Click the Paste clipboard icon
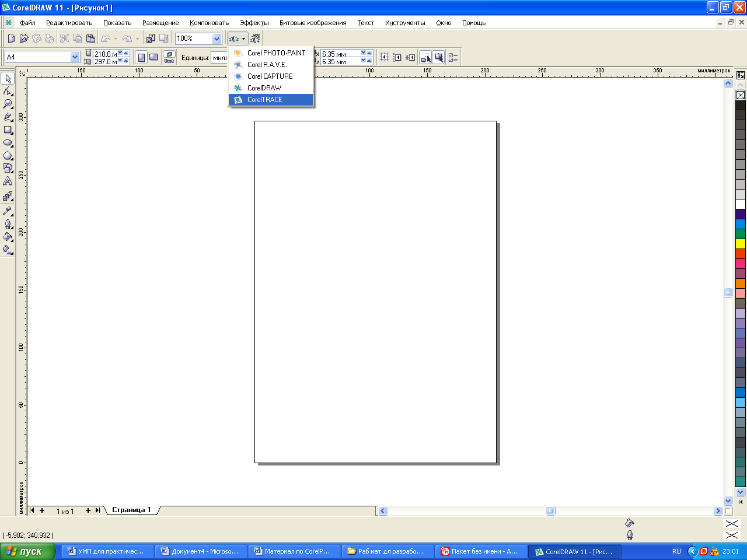 [90, 38]
